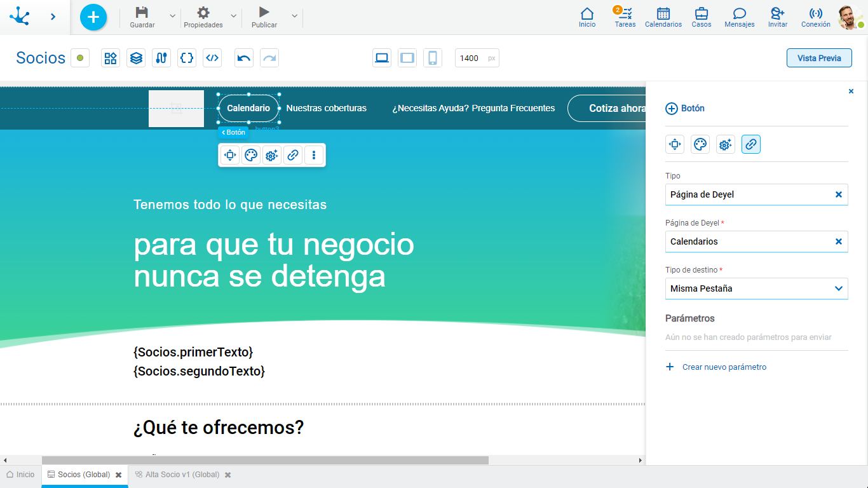Close the Socios (Global) tab
This screenshot has height=488, width=868.
tap(119, 475)
